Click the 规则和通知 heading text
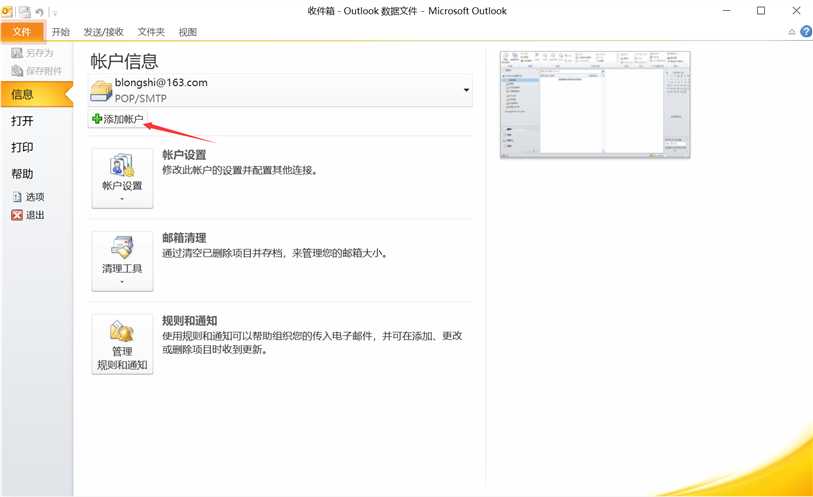This screenshot has width=813, height=497. click(x=189, y=321)
